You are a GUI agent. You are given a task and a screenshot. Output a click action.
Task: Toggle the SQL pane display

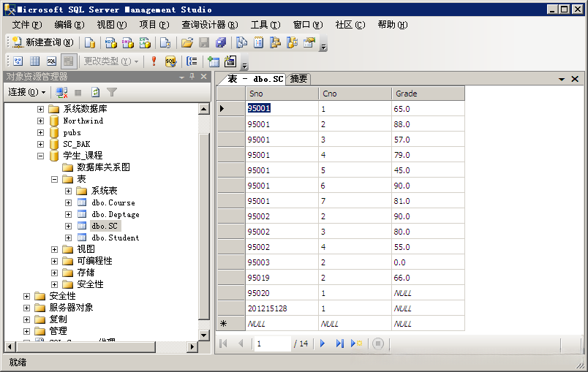51,61
